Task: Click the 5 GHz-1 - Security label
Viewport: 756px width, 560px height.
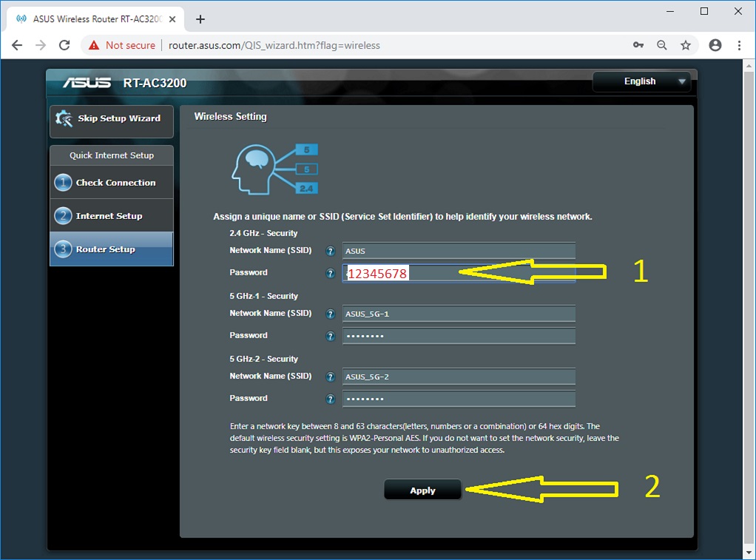Action: [x=264, y=296]
